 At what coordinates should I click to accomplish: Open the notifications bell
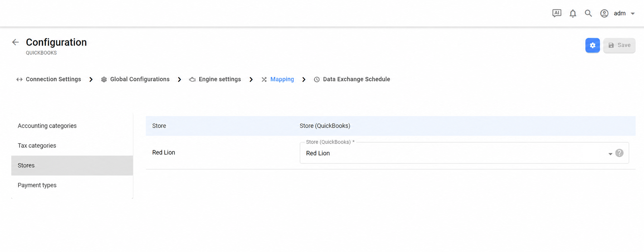coord(573,13)
